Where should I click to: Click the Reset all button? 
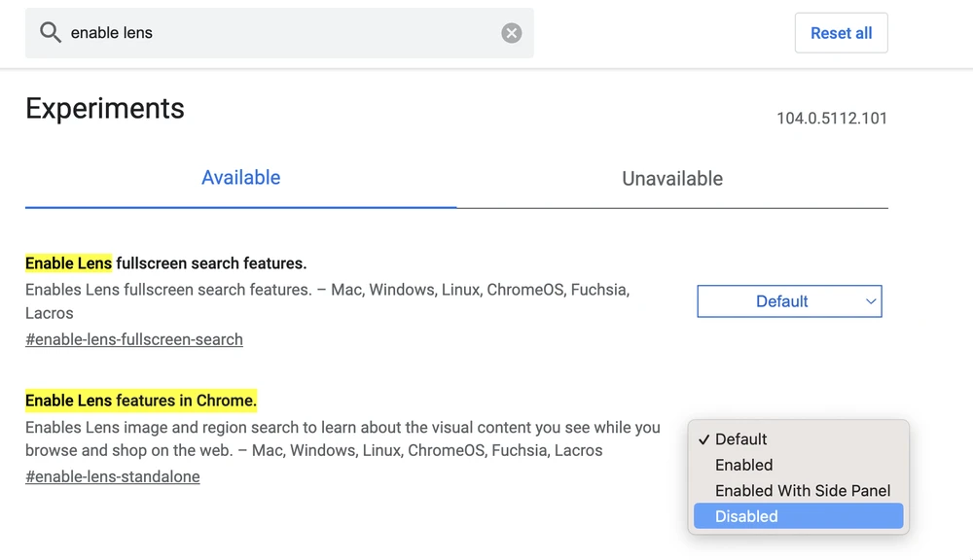841,32
